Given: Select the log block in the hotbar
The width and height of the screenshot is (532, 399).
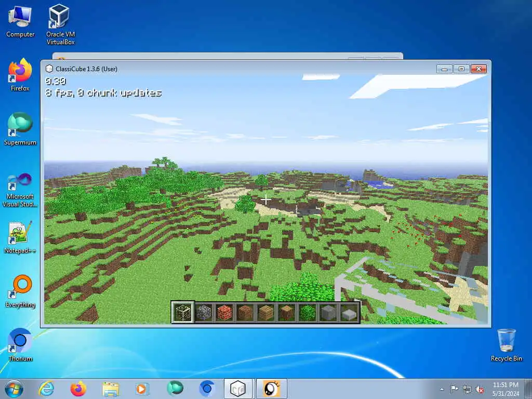Looking at the screenshot, I should pos(287,312).
